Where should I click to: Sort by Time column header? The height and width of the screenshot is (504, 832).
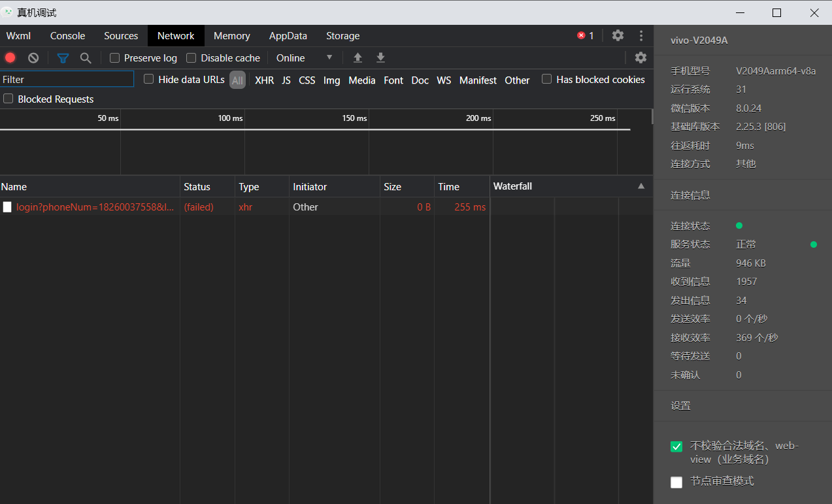point(461,186)
